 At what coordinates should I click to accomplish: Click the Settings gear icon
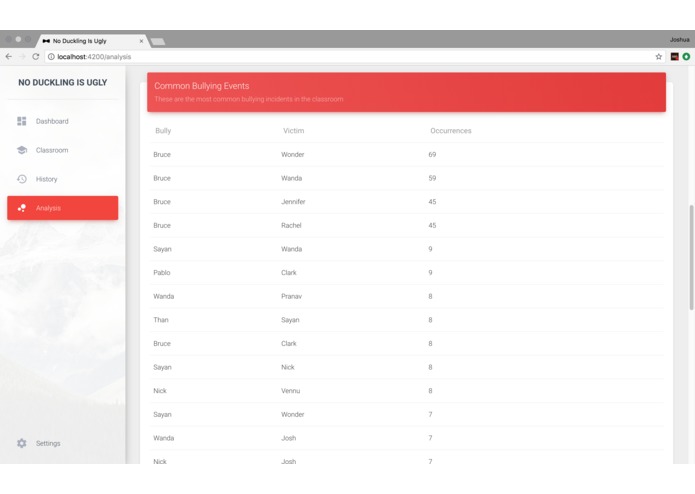[x=22, y=443]
